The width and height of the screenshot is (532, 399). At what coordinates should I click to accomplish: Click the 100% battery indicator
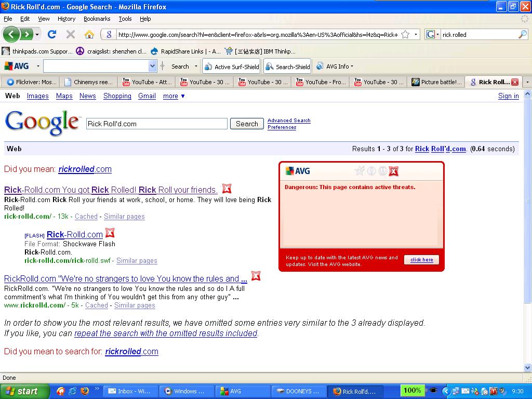(x=412, y=391)
